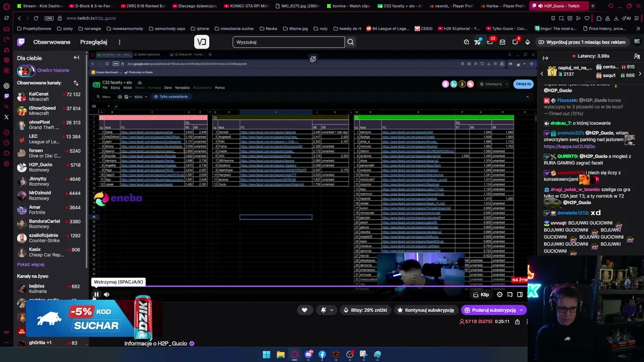Focus the Wyszukaj search field
Image resolution: width=644 pixels, height=362 pixels.
tap(289, 42)
